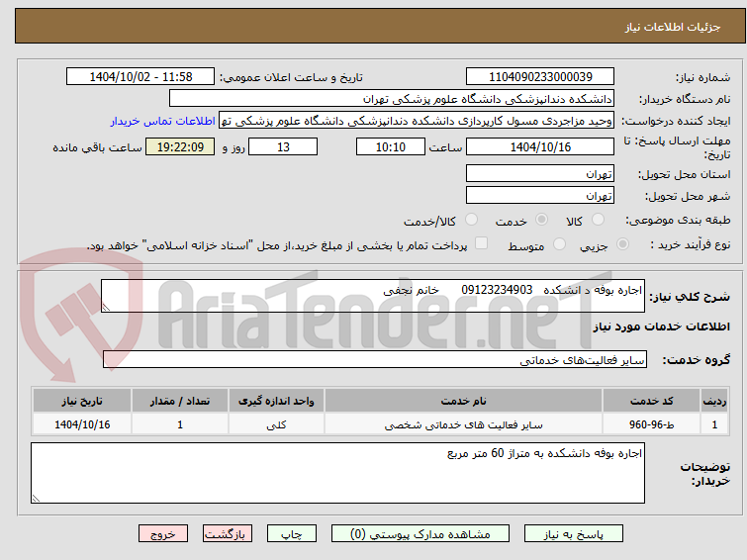Click the request creator name field
The image size is (747, 560).
pos(417,121)
